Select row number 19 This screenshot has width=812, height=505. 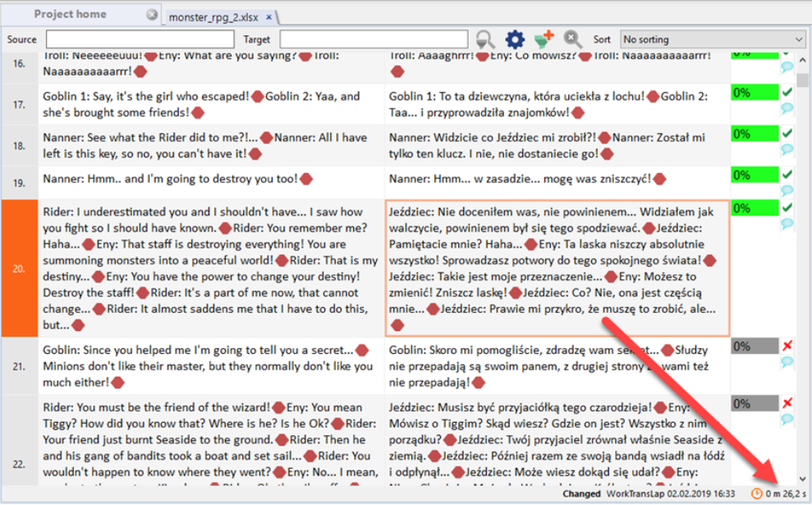coord(19,183)
